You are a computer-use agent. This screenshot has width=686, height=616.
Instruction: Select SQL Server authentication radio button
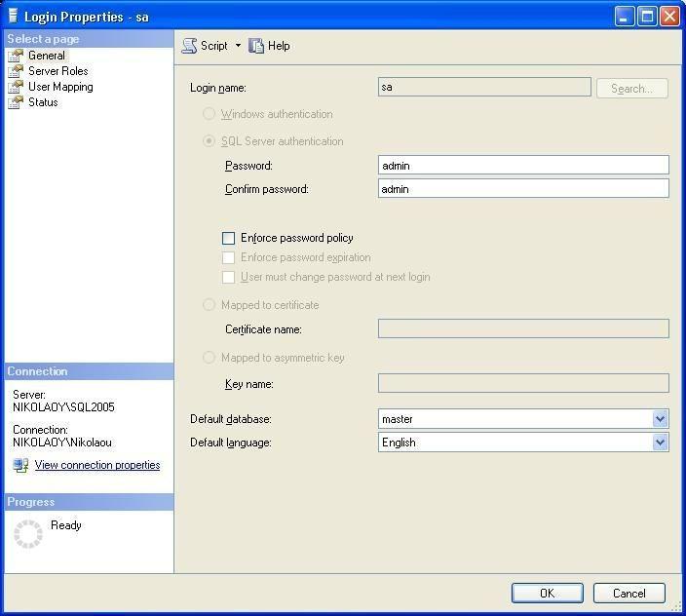click(x=209, y=141)
